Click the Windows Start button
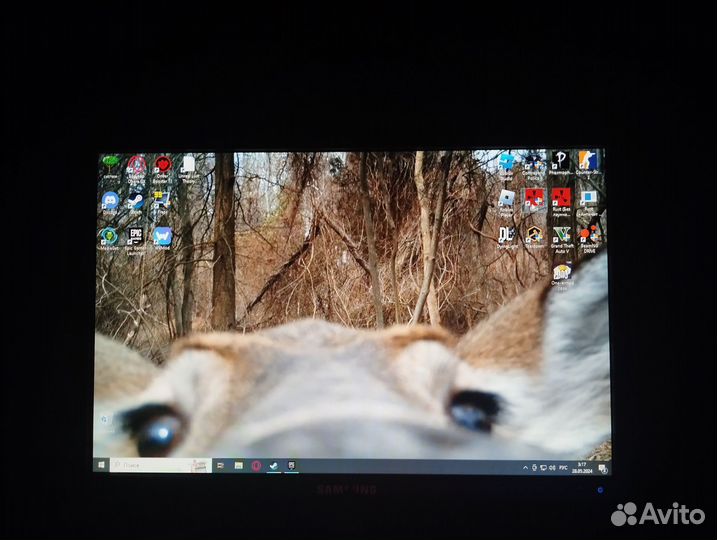717x540 pixels. pos(101,465)
